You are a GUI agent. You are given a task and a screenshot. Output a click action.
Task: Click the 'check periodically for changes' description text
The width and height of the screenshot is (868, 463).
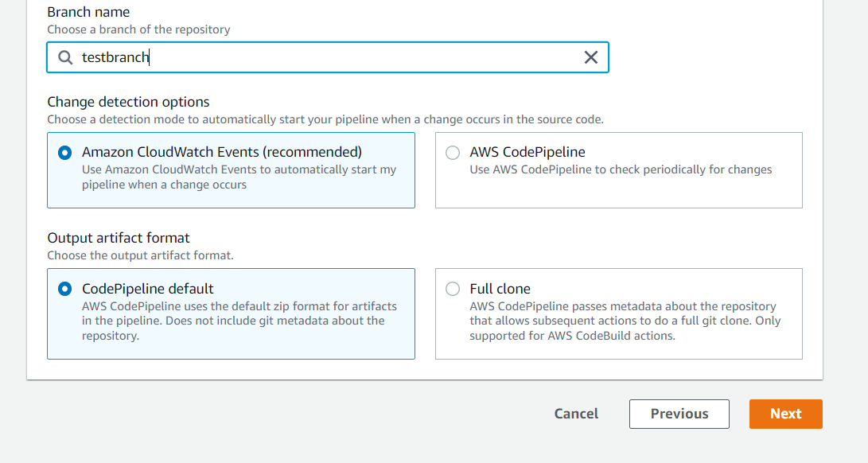(x=621, y=169)
